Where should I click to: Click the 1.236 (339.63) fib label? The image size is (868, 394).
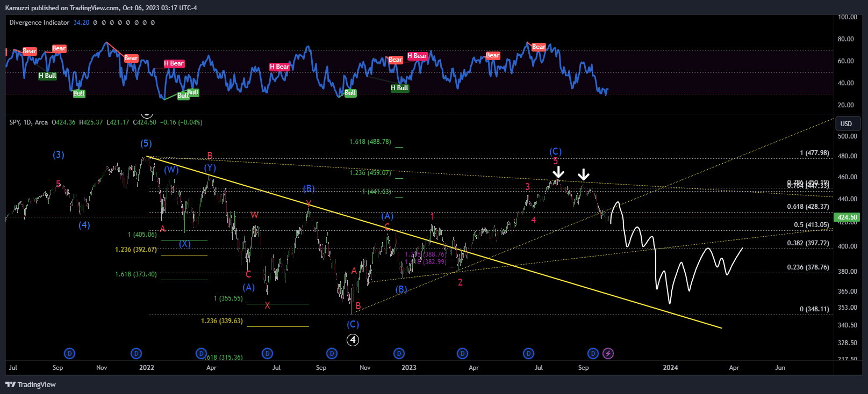222,321
